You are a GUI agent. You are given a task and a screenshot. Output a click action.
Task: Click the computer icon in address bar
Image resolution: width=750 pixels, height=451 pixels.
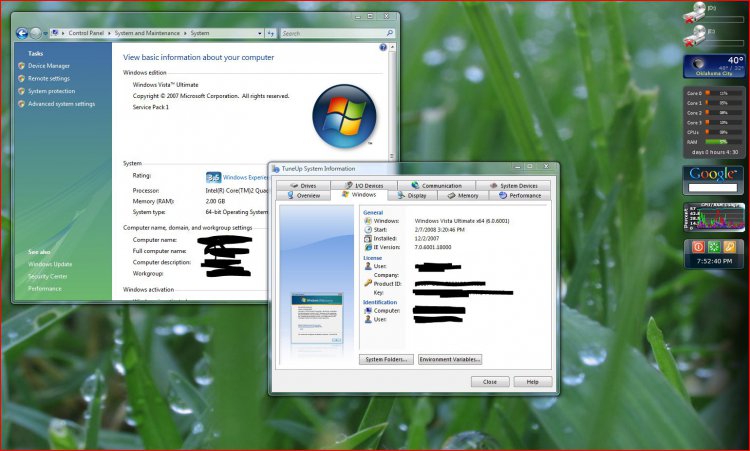[55, 33]
